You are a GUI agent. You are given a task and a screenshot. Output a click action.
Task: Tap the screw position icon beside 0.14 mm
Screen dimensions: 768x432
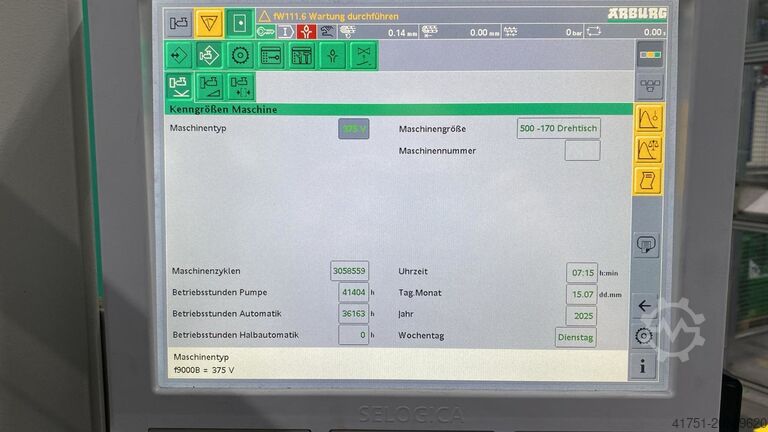pos(348,32)
